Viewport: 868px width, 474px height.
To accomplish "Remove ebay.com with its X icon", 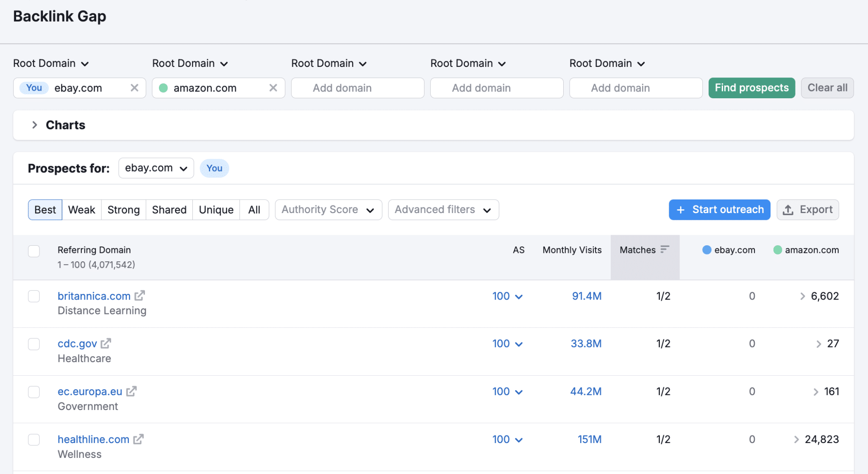I will 134,88.
